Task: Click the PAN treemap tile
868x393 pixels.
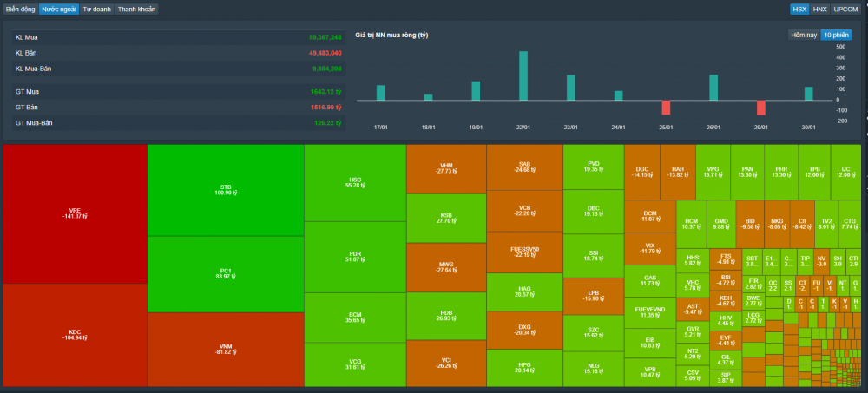Action: coord(747,172)
